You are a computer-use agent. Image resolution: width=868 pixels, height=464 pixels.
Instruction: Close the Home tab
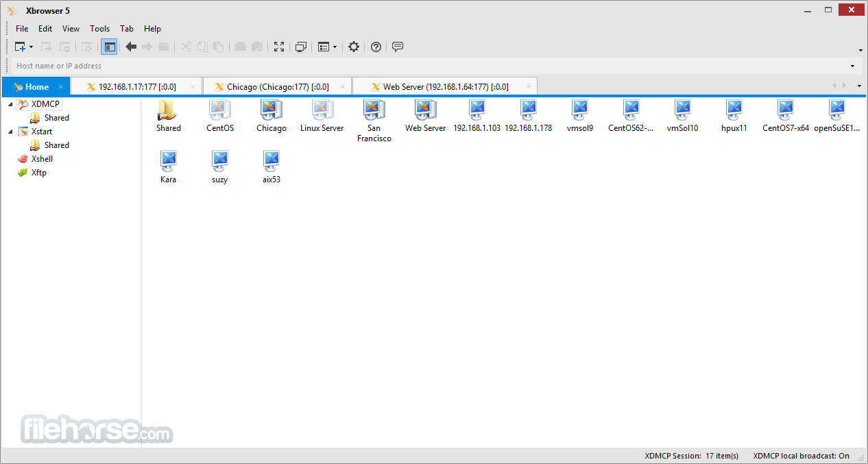(60, 87)
